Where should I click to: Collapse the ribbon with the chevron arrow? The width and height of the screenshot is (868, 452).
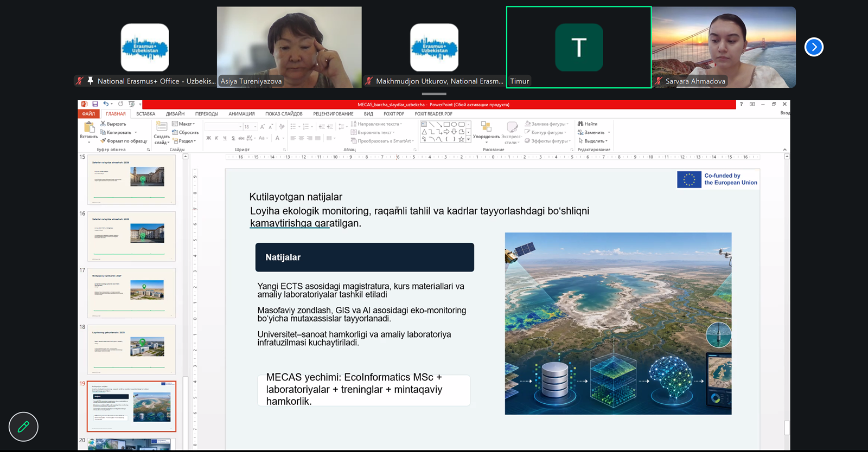tap(784, 150)
